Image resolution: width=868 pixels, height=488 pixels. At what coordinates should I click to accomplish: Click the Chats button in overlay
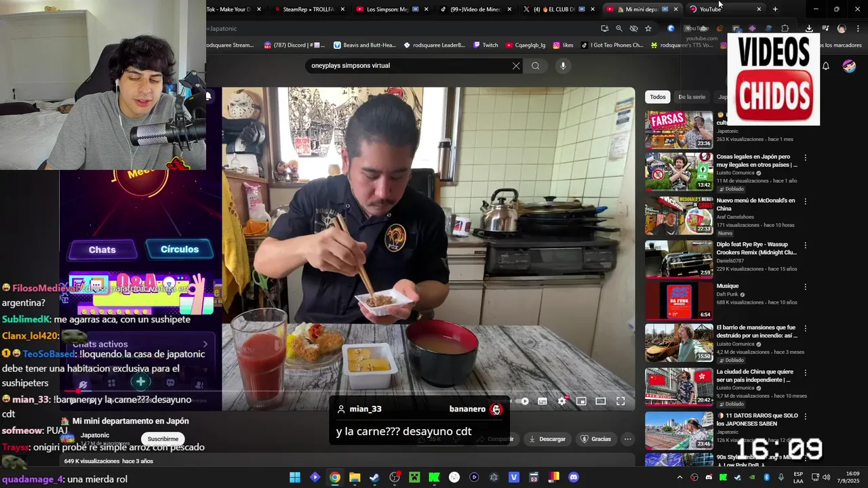102,250
